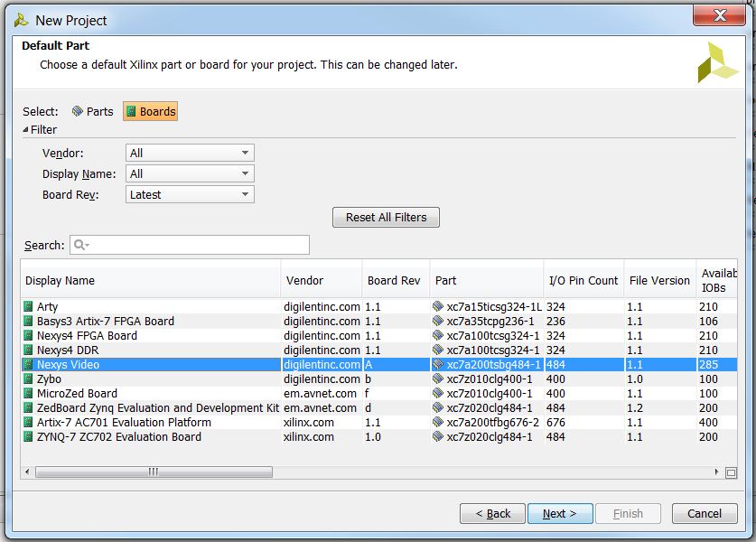Viewport: 756px width, 542px height.
Task: Select the Arty board name
Action: [47, 307]
